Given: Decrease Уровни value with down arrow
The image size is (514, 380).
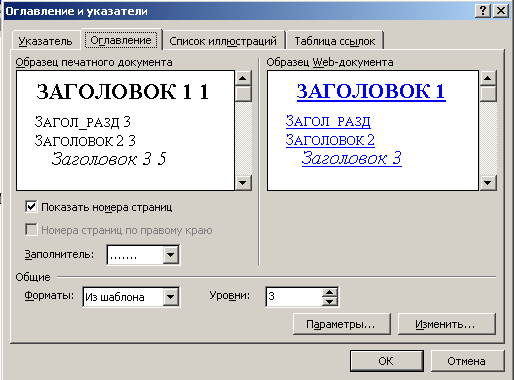Looking at the screenshot, I should (330, 302).
